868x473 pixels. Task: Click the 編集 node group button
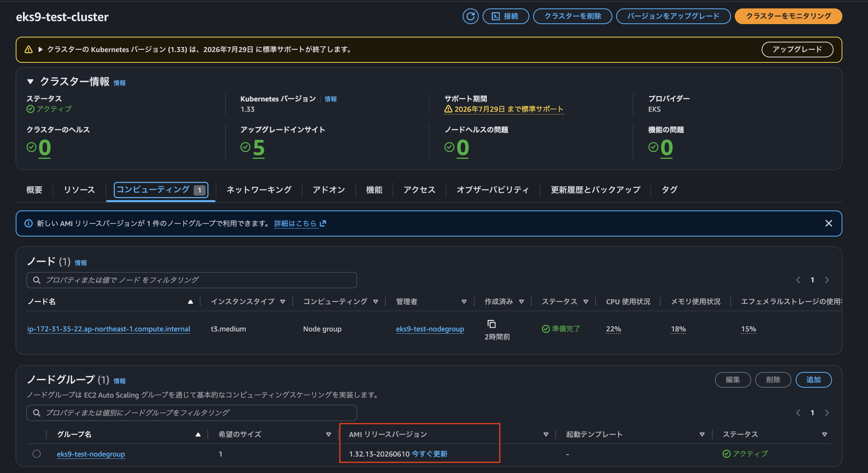tap(733, 380)
